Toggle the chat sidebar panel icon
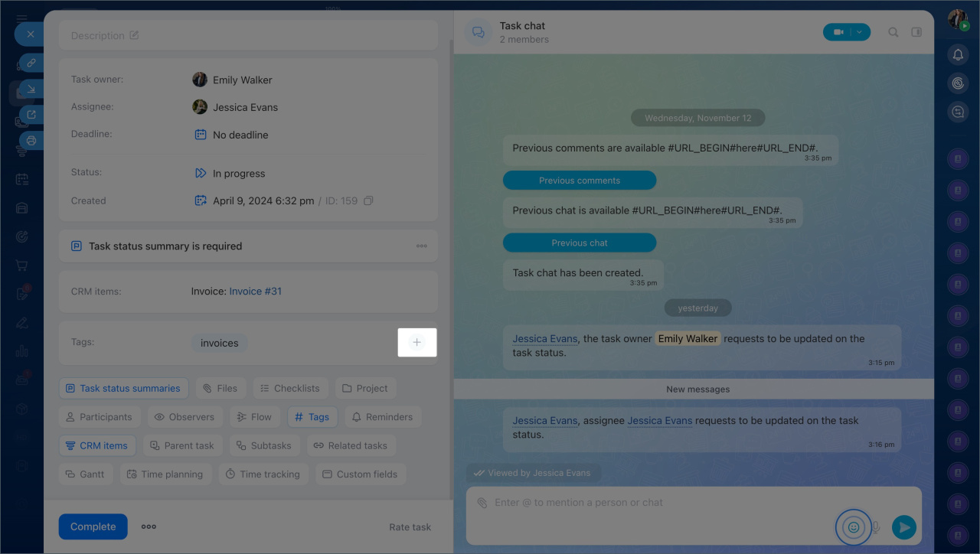The height and width of the screenshot is (554, 980). pos(916,32)
